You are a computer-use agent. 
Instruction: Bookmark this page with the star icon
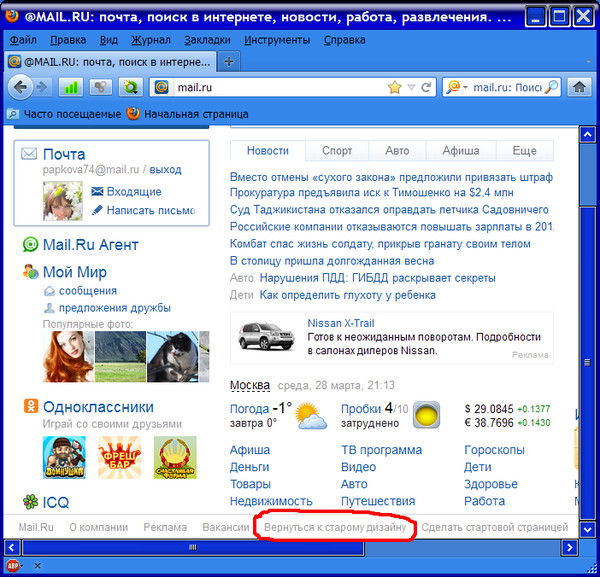(x=395, y=87)
